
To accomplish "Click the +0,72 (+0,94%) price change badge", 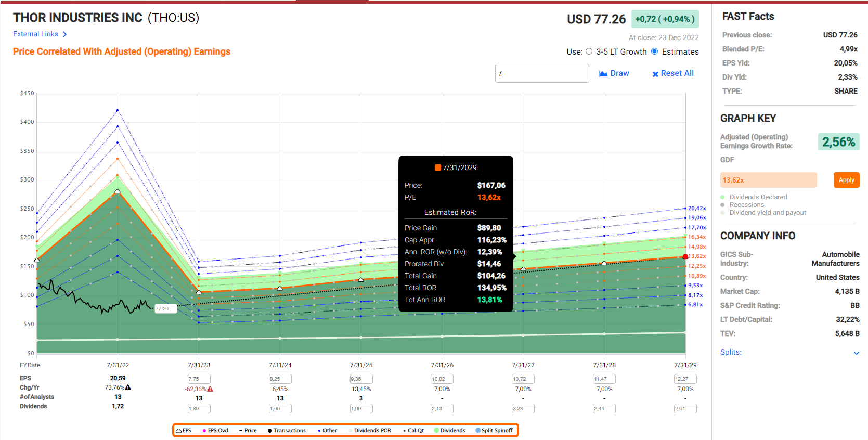I will (x=665, y=19).
